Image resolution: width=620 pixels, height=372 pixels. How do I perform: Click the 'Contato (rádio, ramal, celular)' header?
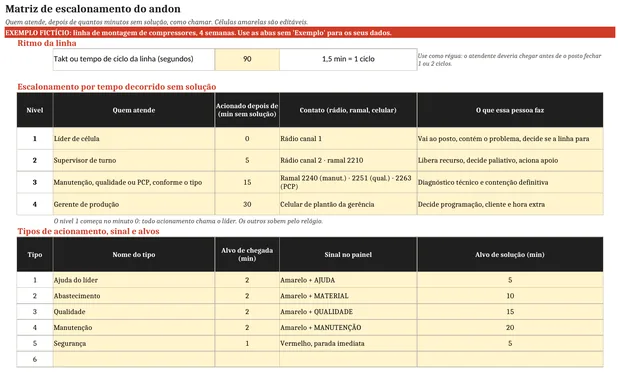pos(348,110)
